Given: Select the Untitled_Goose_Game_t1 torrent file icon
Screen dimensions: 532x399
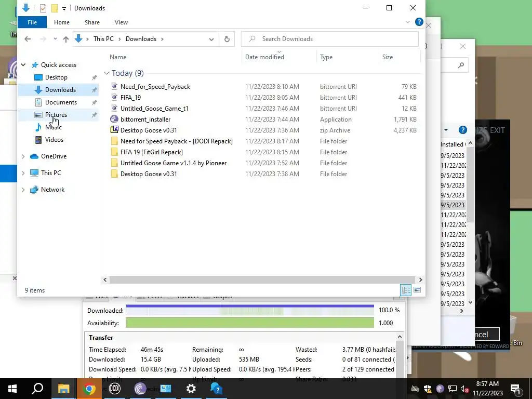Looking at the screenshot, I should 114,108.
